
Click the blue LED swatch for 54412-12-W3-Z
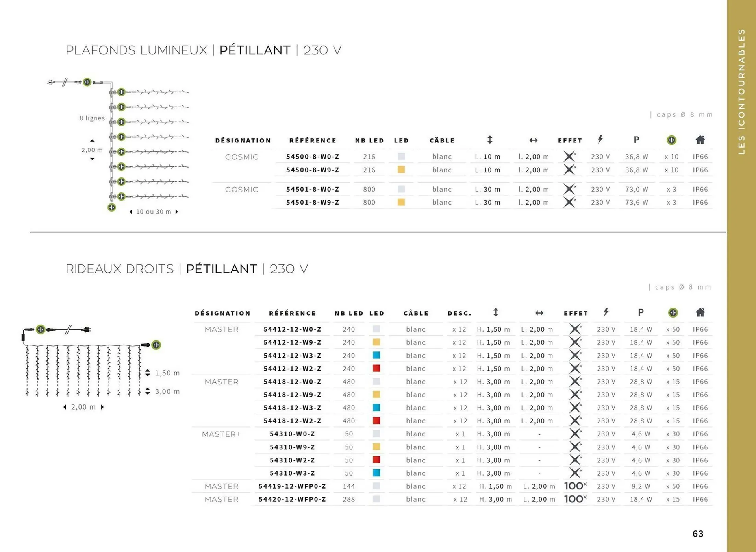point(376,355)
